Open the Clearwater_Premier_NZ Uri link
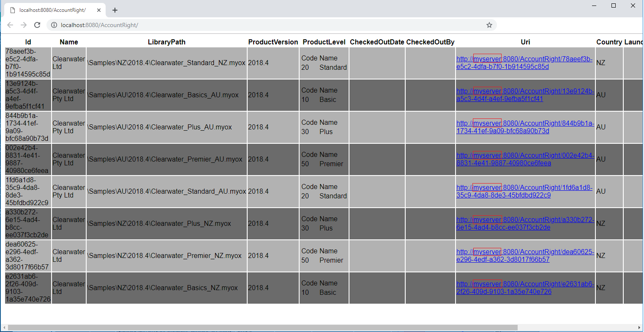This screenshot has width=644, height=332. coord(525,255)
